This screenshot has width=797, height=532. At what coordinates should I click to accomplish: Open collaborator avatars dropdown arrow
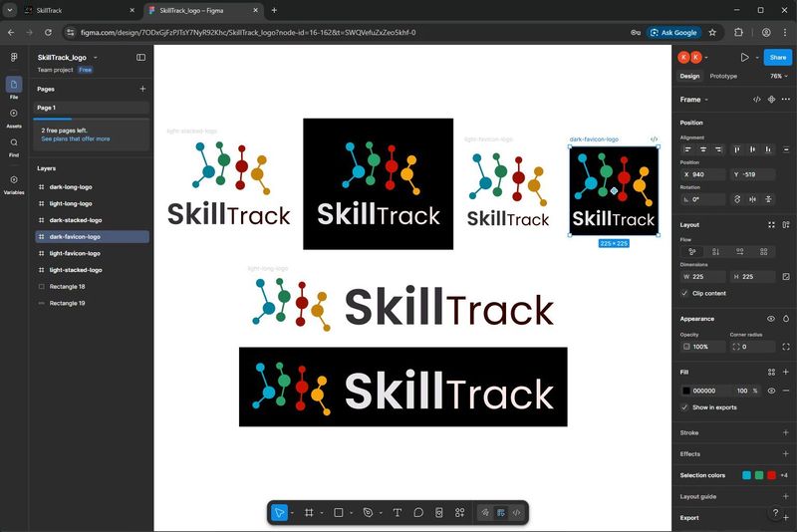tap(706, 58)
